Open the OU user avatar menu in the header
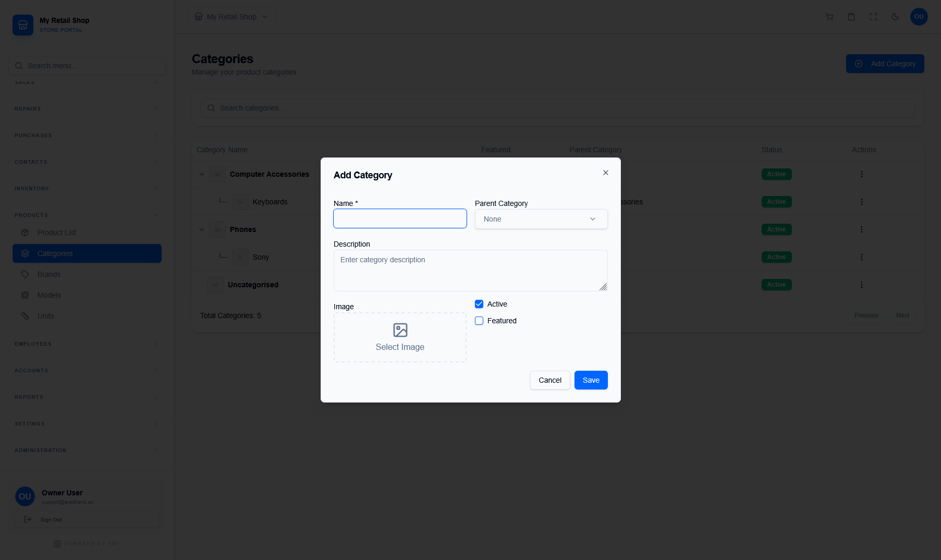941x560 pixels. point(919,17)
